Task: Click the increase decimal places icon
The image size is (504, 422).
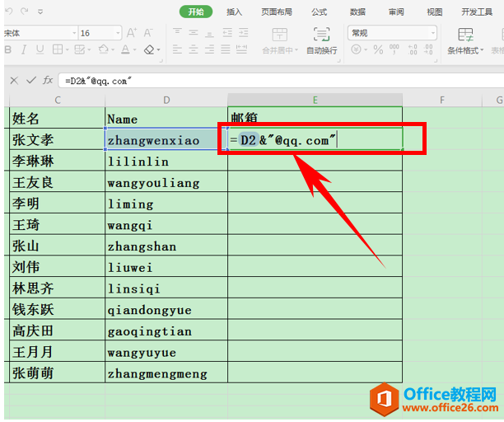Action: (413, 49)
